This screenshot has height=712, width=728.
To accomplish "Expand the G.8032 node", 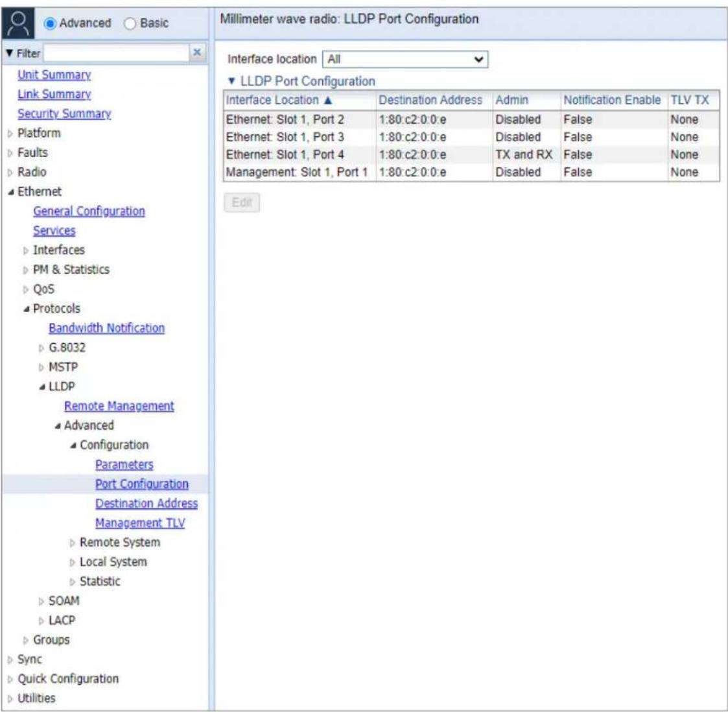I will click(41, 348).
